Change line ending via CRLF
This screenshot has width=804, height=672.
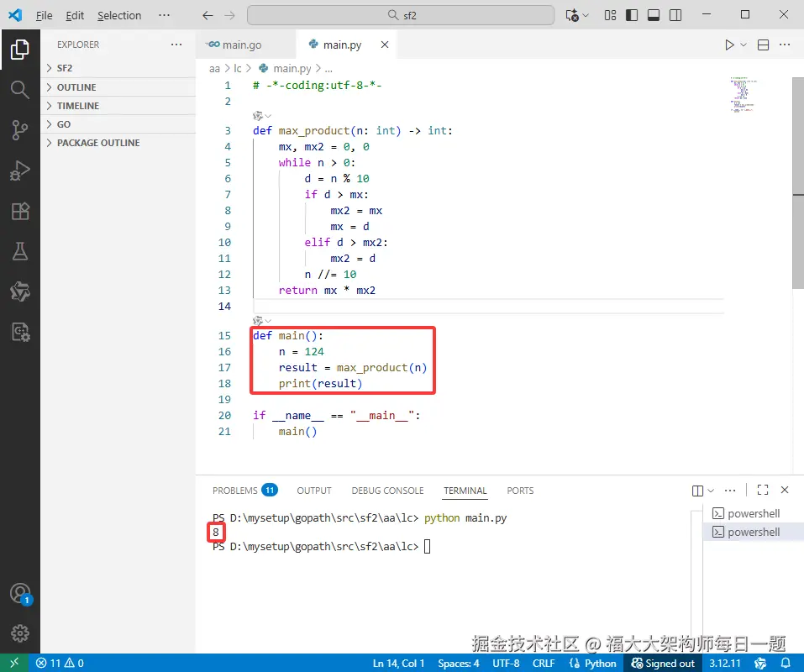544,664
